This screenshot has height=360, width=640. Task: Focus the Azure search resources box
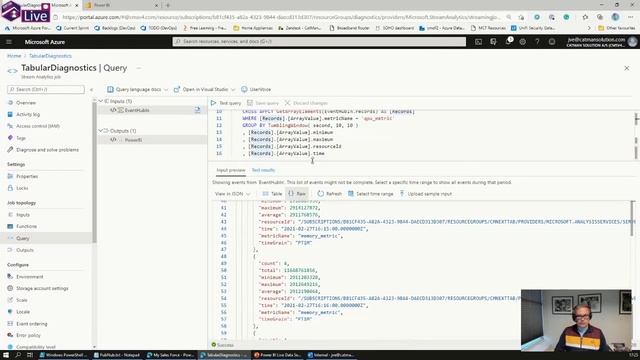319,42
